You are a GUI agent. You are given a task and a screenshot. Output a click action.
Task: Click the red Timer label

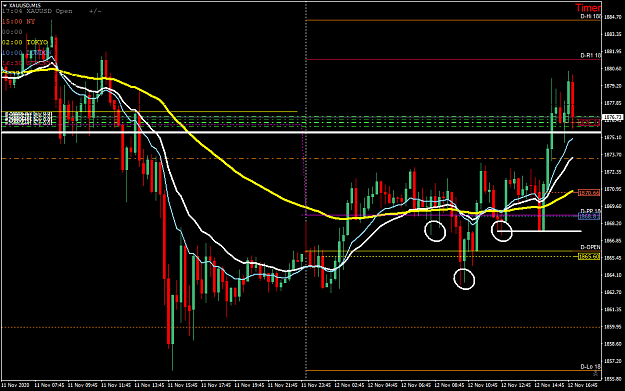click(x=588, y=8)
